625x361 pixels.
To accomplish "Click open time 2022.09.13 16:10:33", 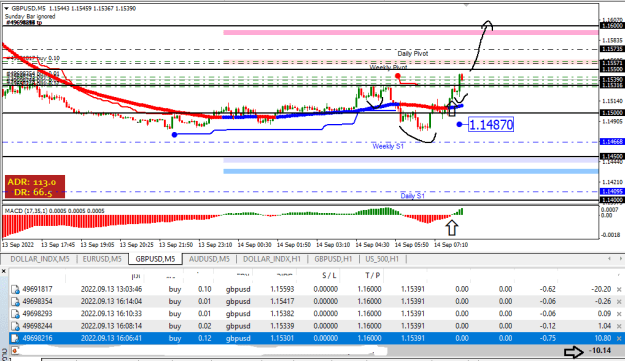I will point(111,314).
